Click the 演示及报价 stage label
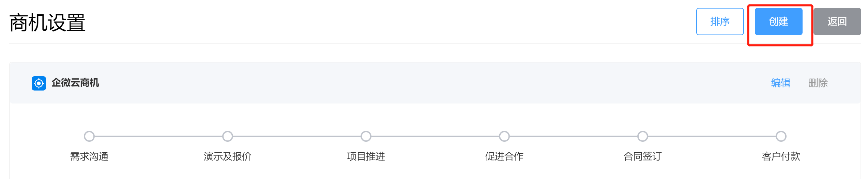868x179 pixels. tap(228, 156)
